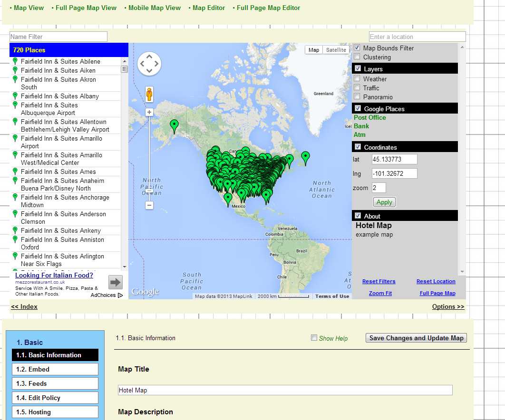The height and width of the screenshot is (420, 505).
Task: Click the Map Title text field
Action: (285, 390)
